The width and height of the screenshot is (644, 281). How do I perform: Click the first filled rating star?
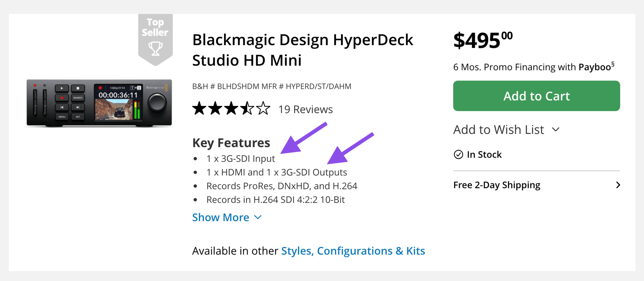point(199,108)
